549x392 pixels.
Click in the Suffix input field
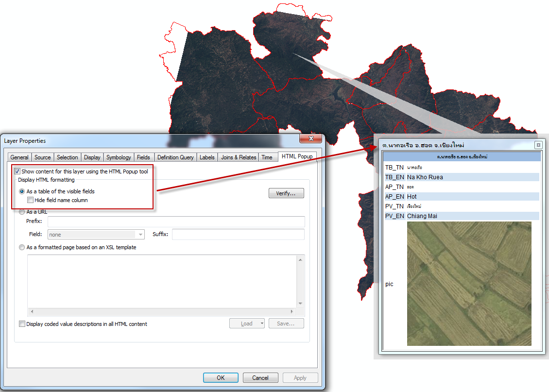click(238, 234)
